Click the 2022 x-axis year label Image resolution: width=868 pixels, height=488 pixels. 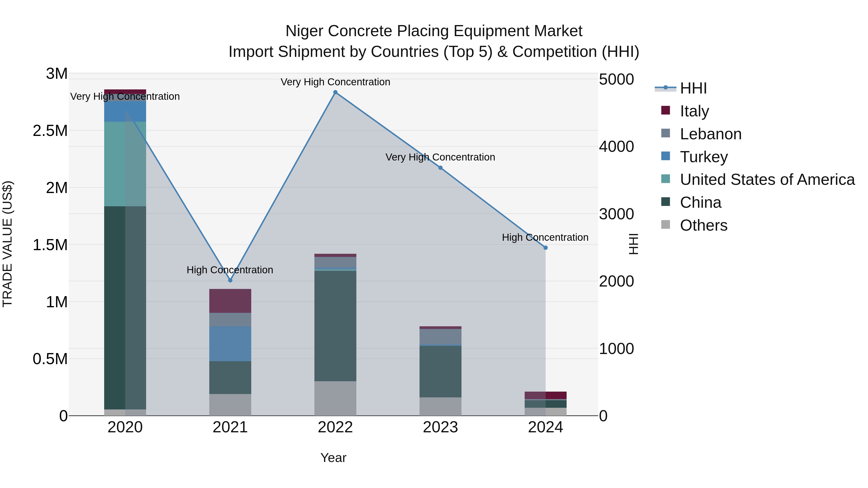pos(335,427)
